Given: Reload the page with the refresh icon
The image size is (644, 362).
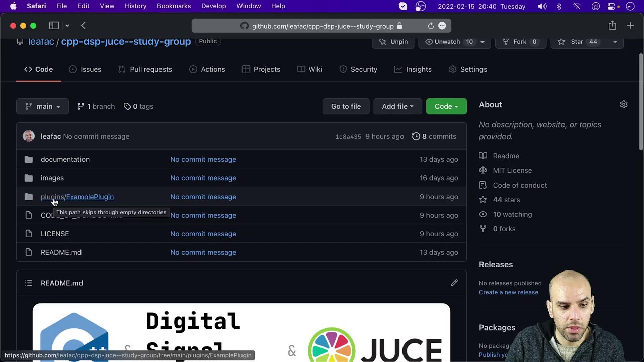Looking at the screenshot, I should [x=431, y=26].
